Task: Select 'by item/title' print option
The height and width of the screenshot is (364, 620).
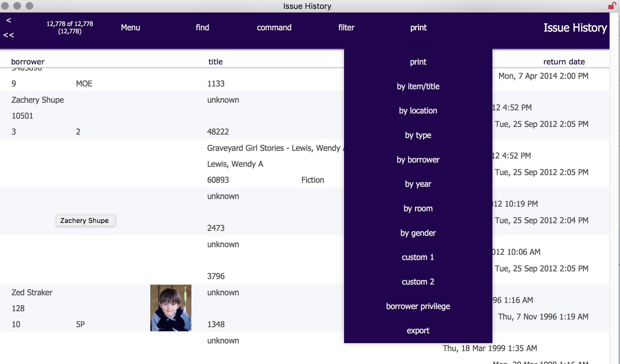Action: [418, 86]
